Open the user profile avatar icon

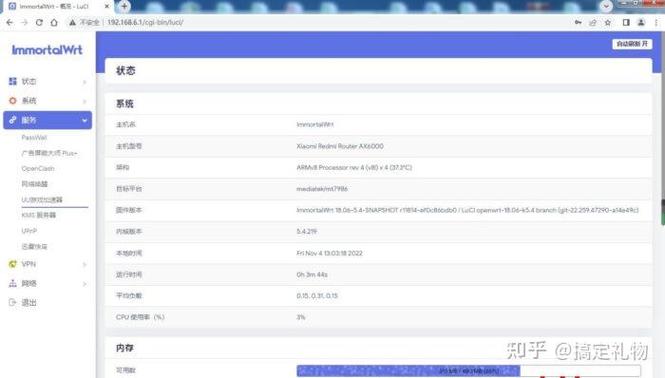(641, 22)
